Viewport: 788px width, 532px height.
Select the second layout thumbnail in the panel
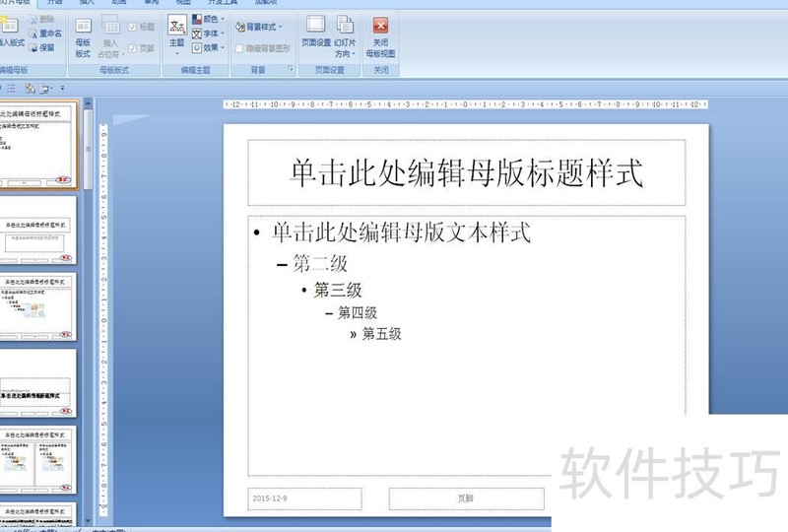pyautogui.click(x=37, y=230)
